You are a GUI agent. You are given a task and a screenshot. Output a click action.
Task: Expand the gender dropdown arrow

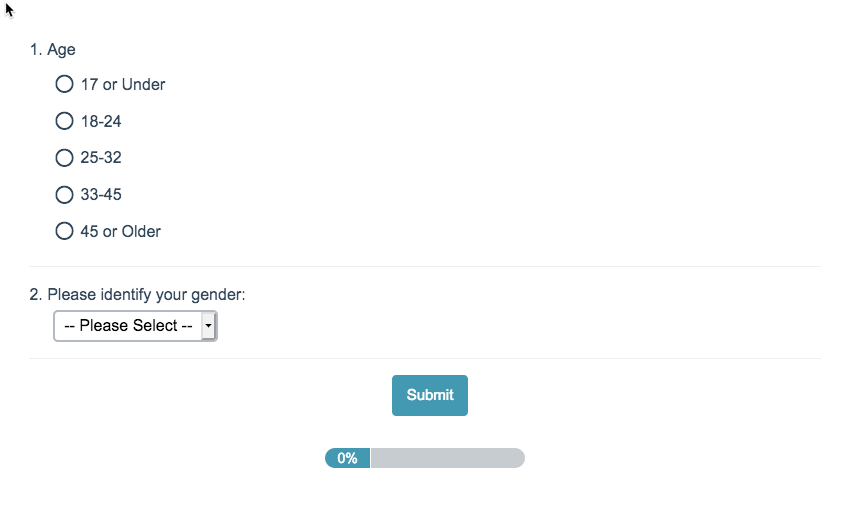208,326
